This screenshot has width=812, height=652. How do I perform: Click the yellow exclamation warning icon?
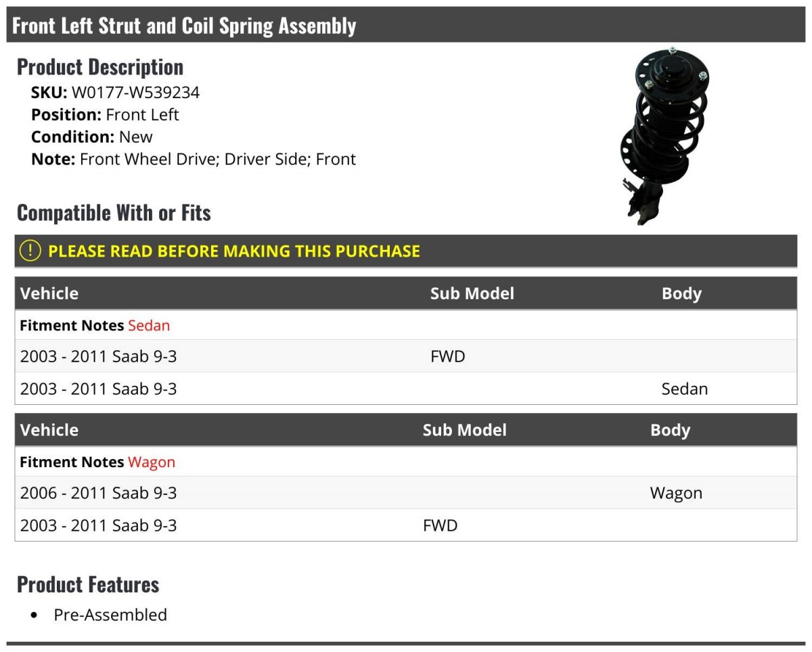coord(30,251)
